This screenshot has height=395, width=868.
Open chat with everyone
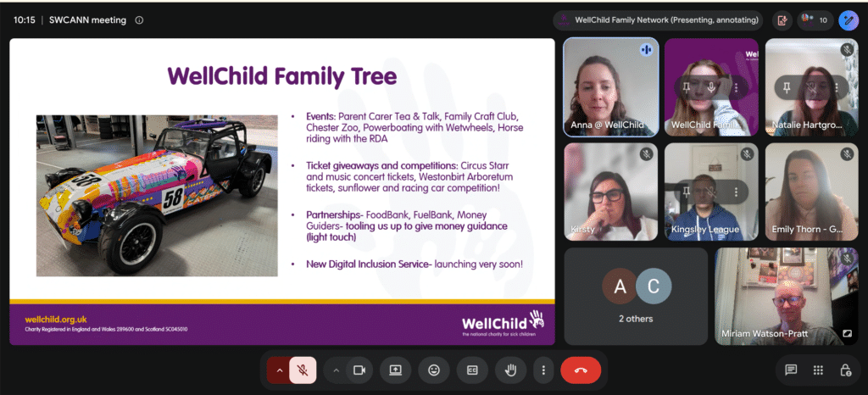click(791, 370)
